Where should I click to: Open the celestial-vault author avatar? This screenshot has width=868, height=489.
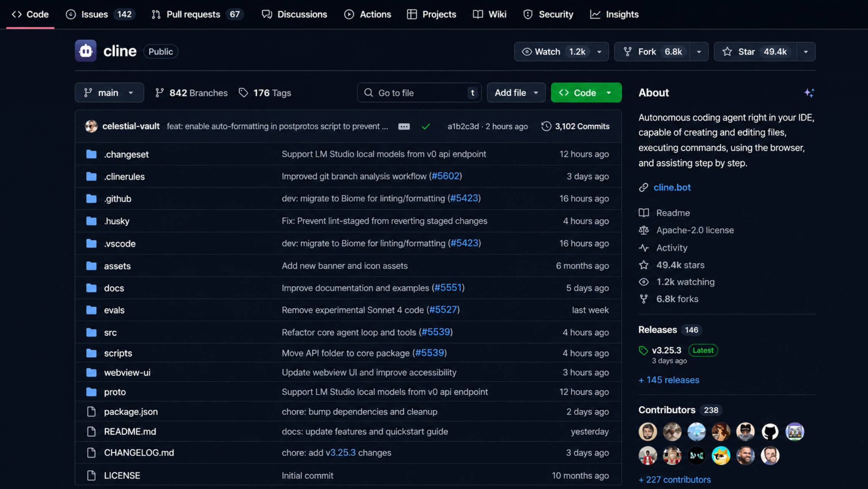[x=91, y=126]
